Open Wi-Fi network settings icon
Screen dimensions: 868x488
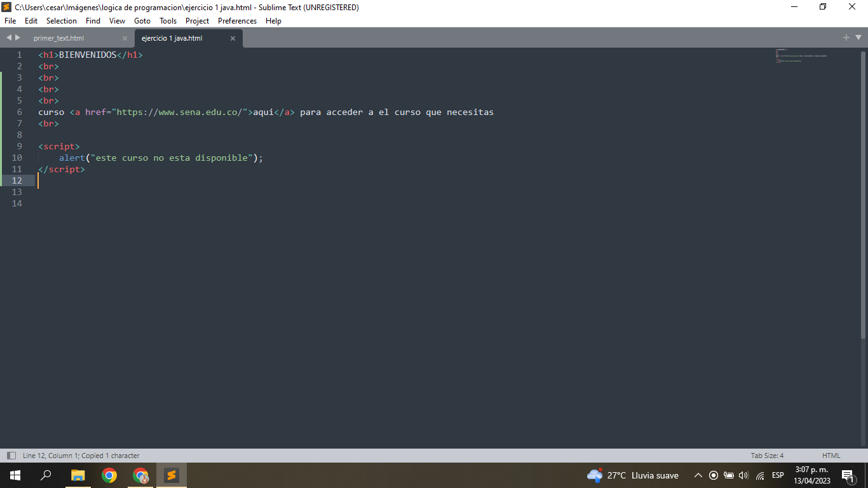[x=760, y=475]
